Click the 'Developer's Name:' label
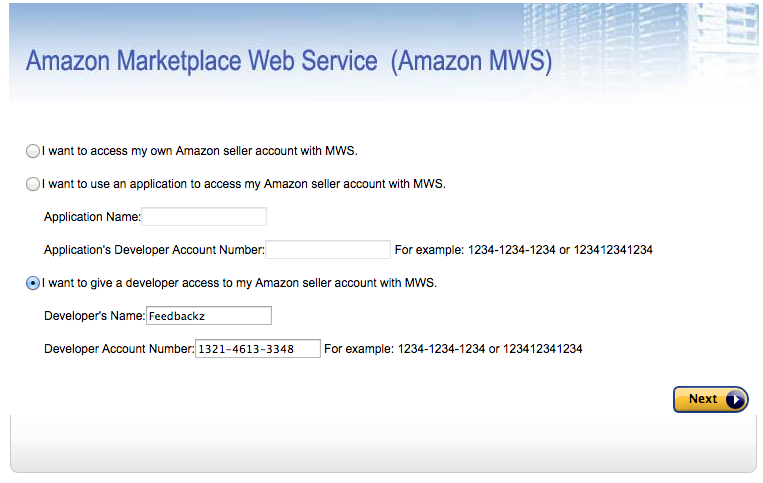This screenshot has width=763, height=483. pos(94,316)
